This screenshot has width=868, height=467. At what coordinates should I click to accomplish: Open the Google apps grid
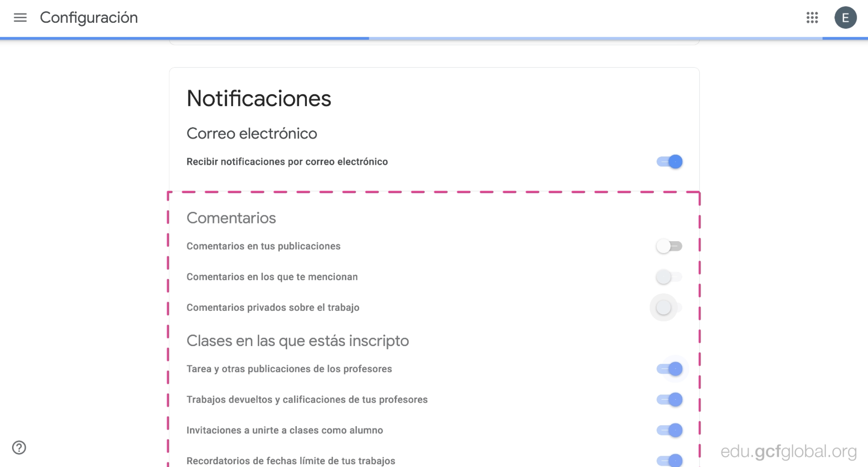click(x=812, y=18)
